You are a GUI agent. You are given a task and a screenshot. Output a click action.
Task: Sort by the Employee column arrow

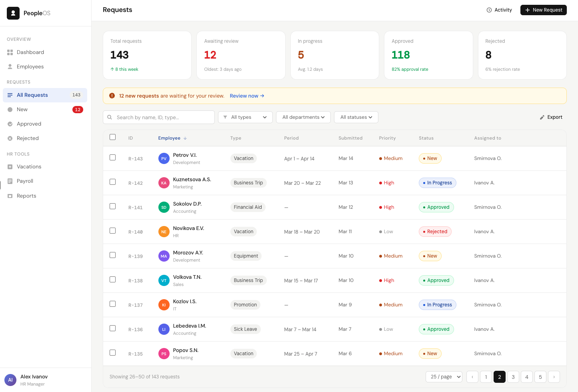tap(185, 138)
